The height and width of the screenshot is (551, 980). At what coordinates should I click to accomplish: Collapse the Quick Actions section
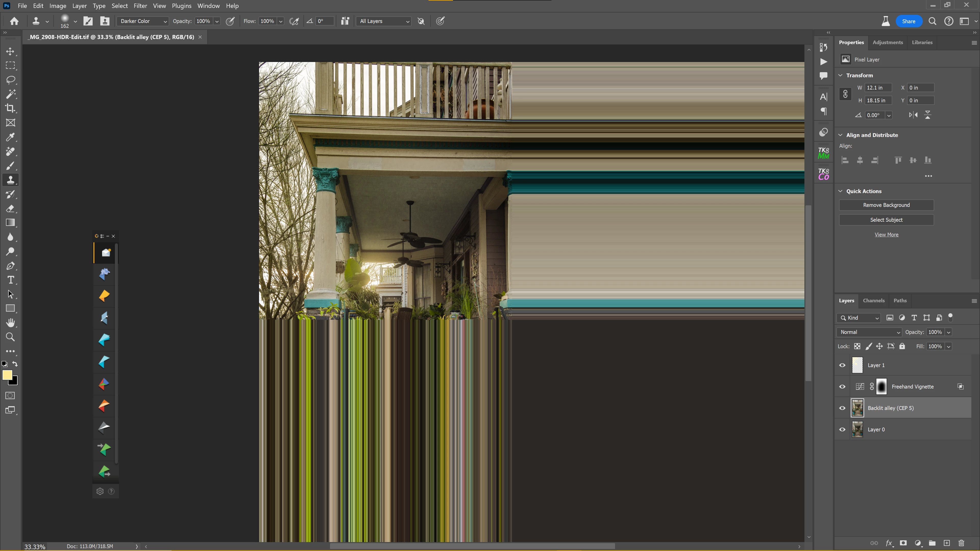point(840,191)
